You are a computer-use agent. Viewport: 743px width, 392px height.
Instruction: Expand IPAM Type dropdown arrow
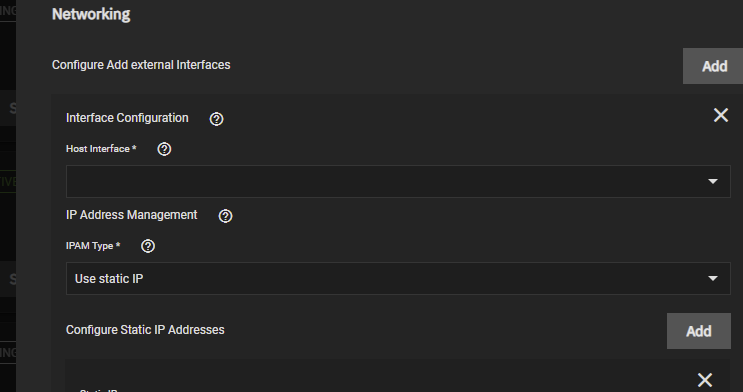click(713, 279)
